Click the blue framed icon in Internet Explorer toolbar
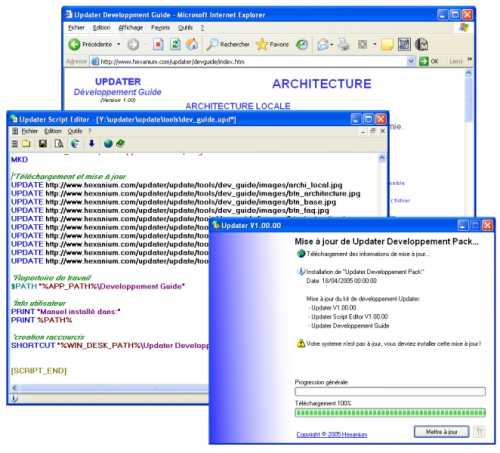 click(404, 44)
